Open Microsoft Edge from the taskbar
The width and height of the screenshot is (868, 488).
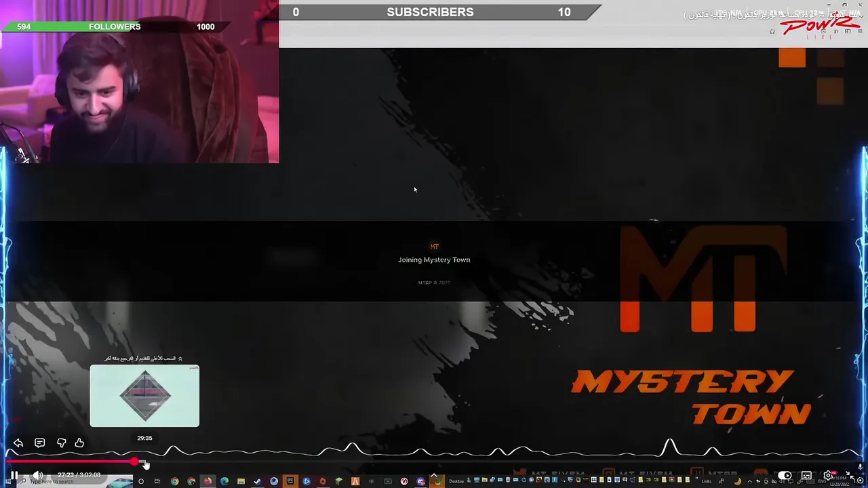click(x=224, y=481)
